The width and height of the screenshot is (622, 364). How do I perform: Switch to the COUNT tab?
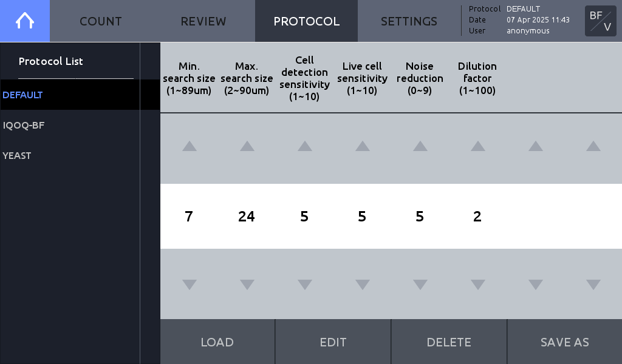tap(101, 21)
